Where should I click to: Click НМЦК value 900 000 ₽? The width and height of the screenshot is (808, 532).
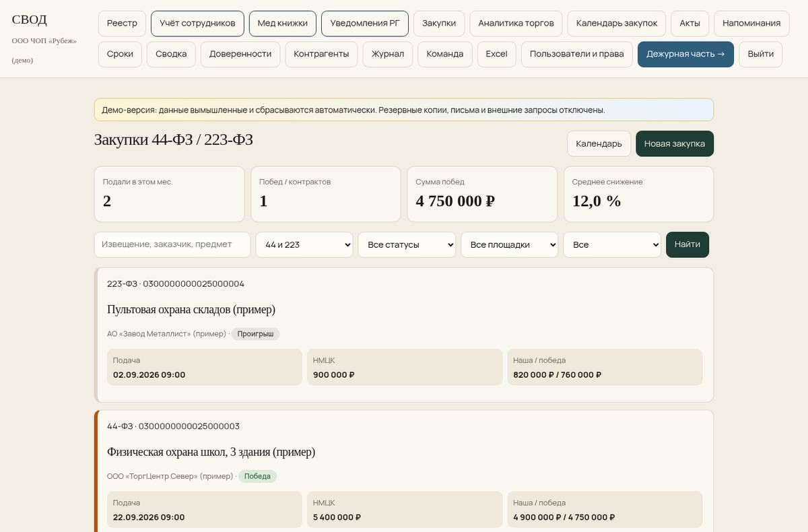coord(334,374)
